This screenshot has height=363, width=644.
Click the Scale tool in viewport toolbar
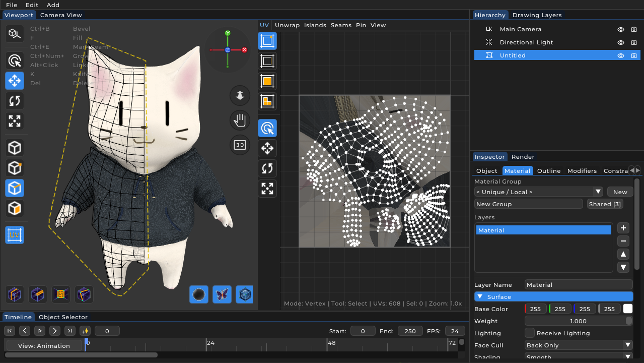(x=15, y=121)
